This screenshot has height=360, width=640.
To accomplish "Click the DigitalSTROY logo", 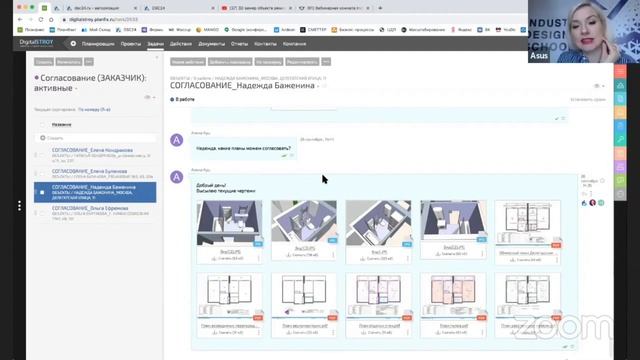I will pyautogui.click(x=36, y=42).
